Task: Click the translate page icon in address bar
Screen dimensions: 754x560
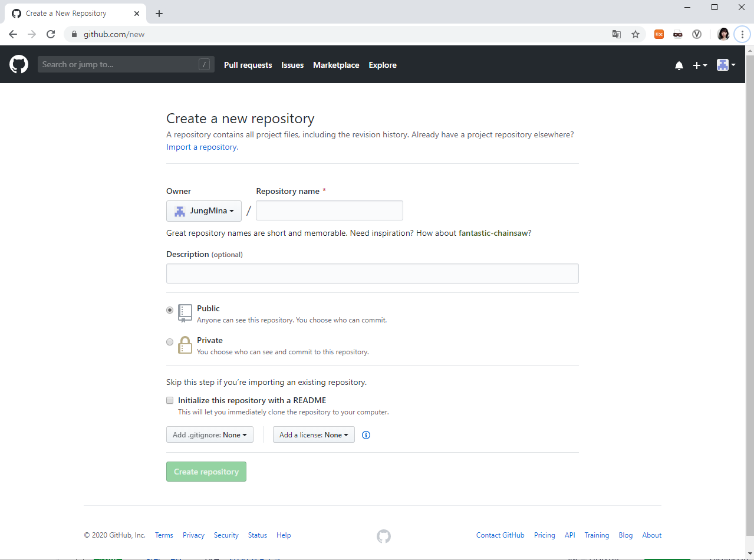Action: click(x=617, y=34)
